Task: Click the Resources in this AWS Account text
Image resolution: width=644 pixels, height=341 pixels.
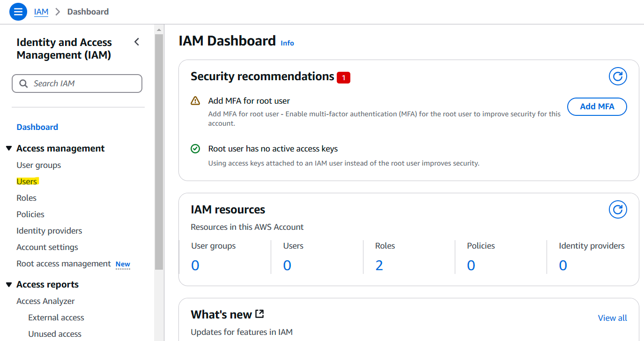Action: [247, 227]
